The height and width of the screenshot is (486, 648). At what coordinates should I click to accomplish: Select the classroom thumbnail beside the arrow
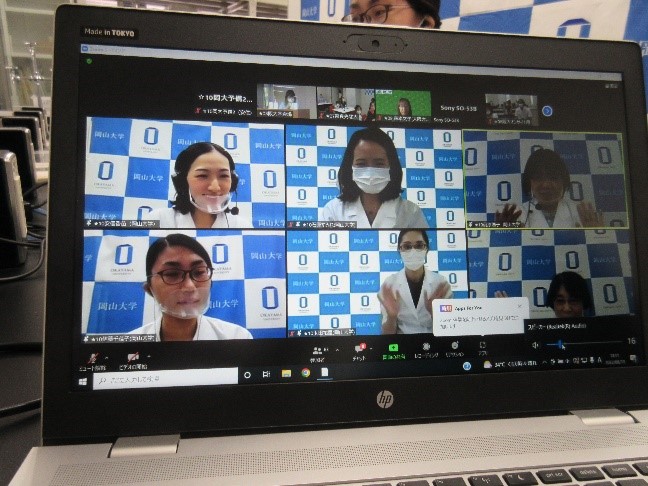[x=512, y=110]
